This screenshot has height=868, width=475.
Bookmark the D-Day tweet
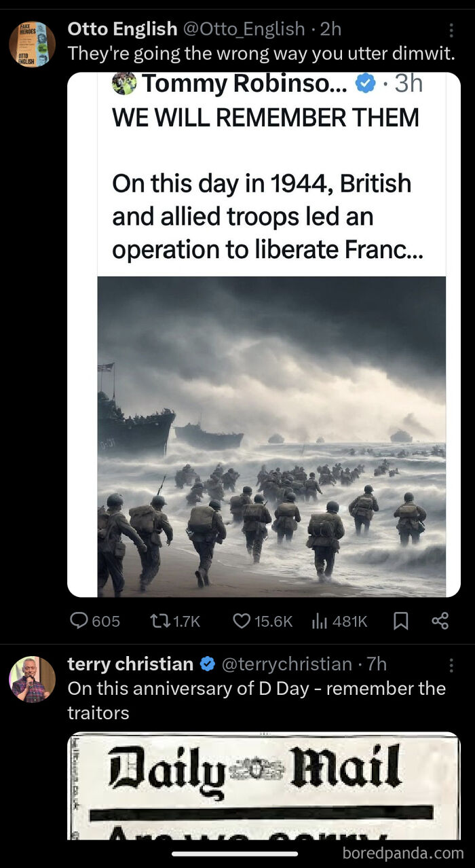tap(400, 621)
